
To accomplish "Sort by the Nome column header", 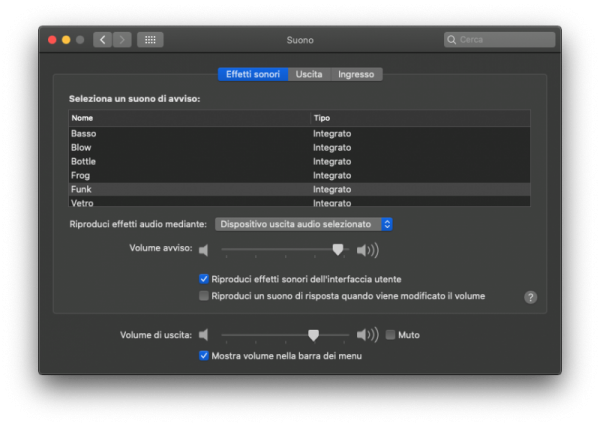I will (189, 118).
